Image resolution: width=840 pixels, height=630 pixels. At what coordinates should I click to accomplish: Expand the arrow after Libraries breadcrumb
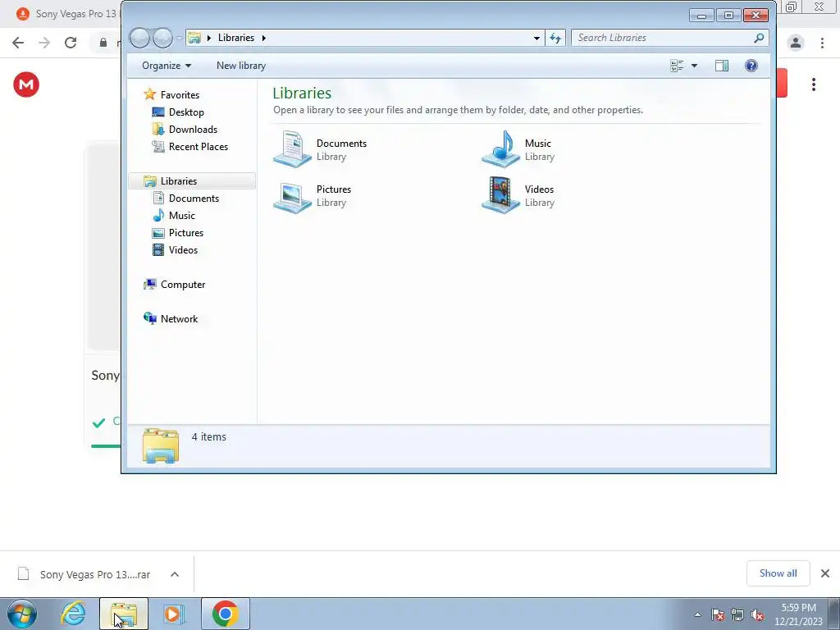[263, 38]
